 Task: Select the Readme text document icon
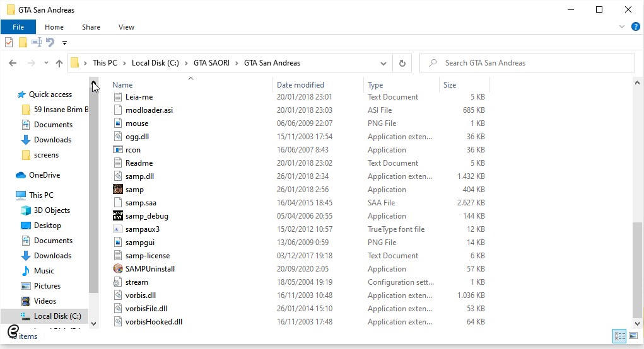coord(118,163)
